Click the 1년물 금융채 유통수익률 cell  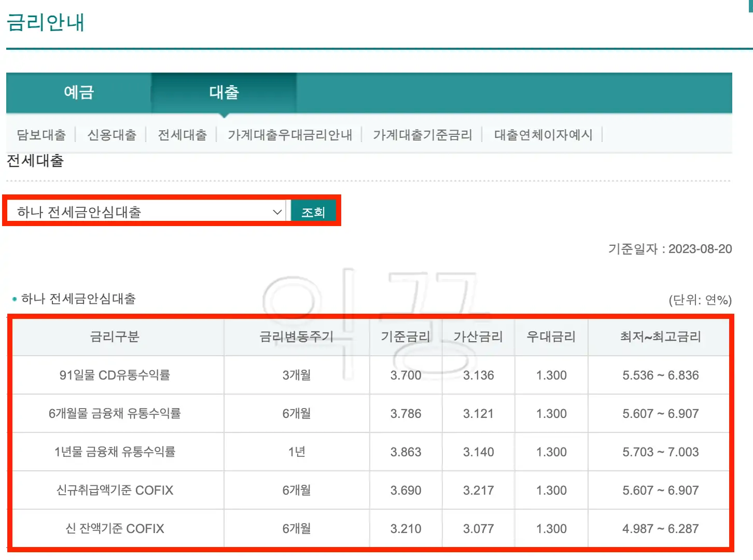coord(118,452)
